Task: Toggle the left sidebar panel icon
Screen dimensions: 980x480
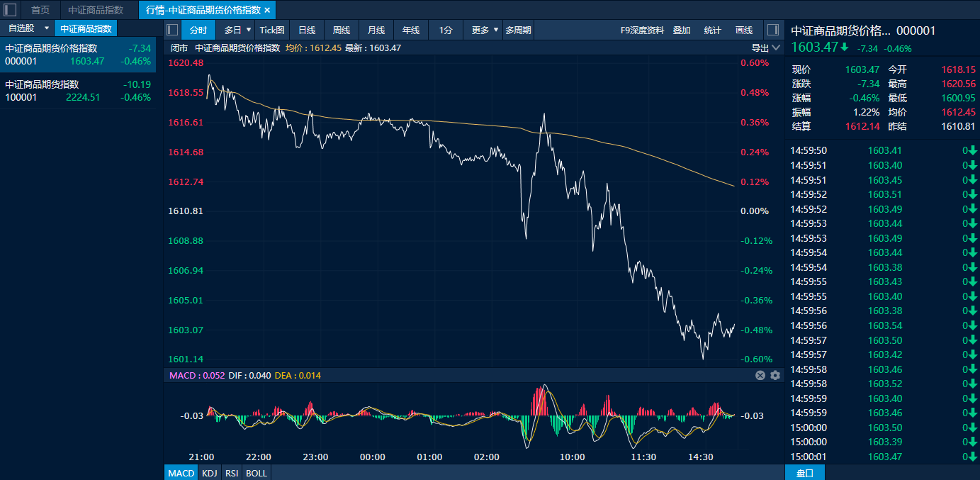Action: tap(10, 10)
